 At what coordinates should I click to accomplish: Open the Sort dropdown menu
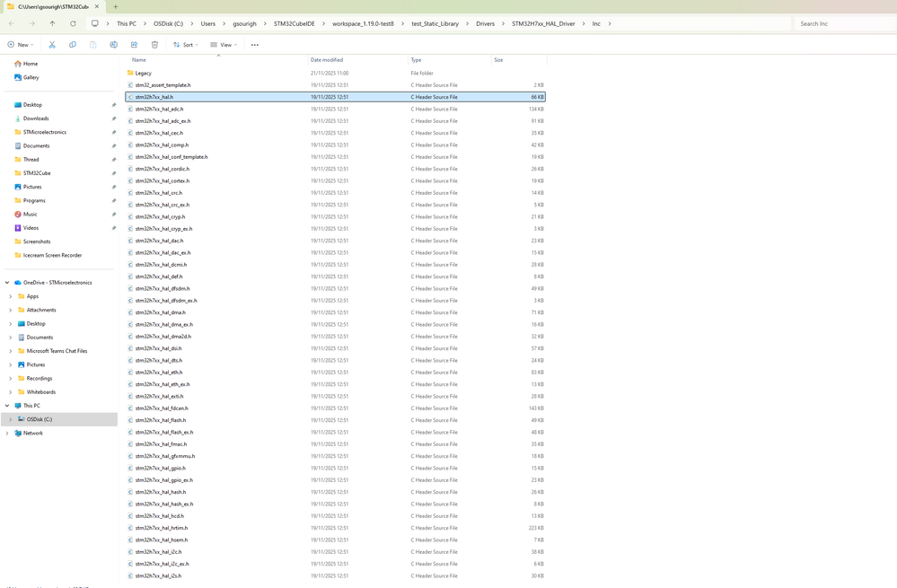coord(185,45)
